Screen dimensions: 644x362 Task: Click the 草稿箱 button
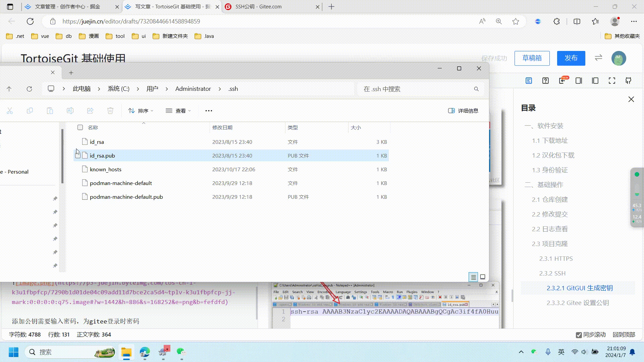click(x=532, y=58)
